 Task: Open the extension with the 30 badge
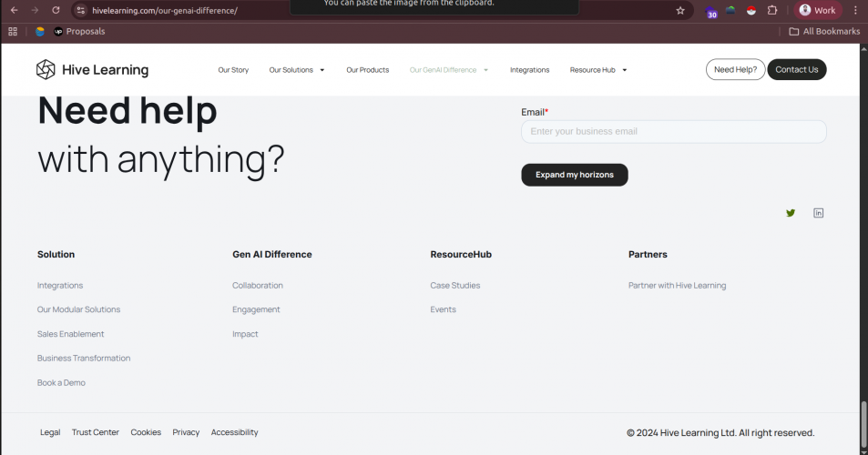tap(710, 12)
